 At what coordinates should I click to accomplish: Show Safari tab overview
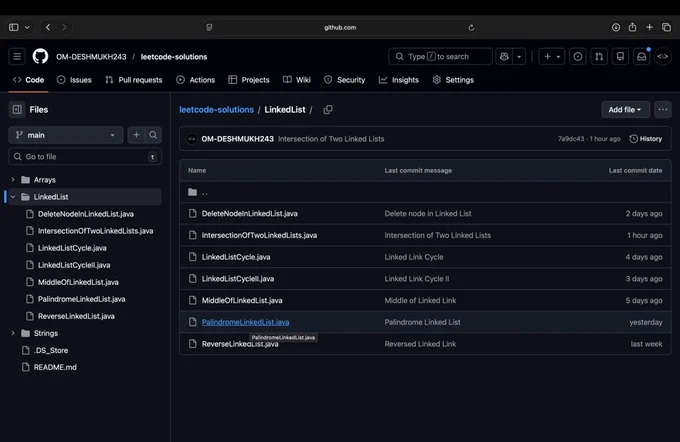(667, 27)
